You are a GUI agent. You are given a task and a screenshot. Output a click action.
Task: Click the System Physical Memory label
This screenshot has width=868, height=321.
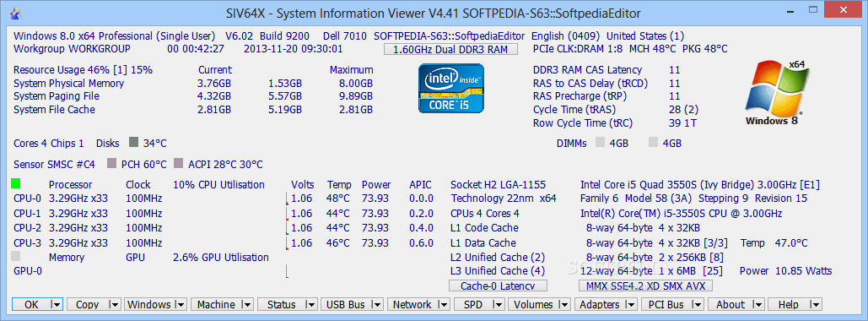tap(68, 83)
